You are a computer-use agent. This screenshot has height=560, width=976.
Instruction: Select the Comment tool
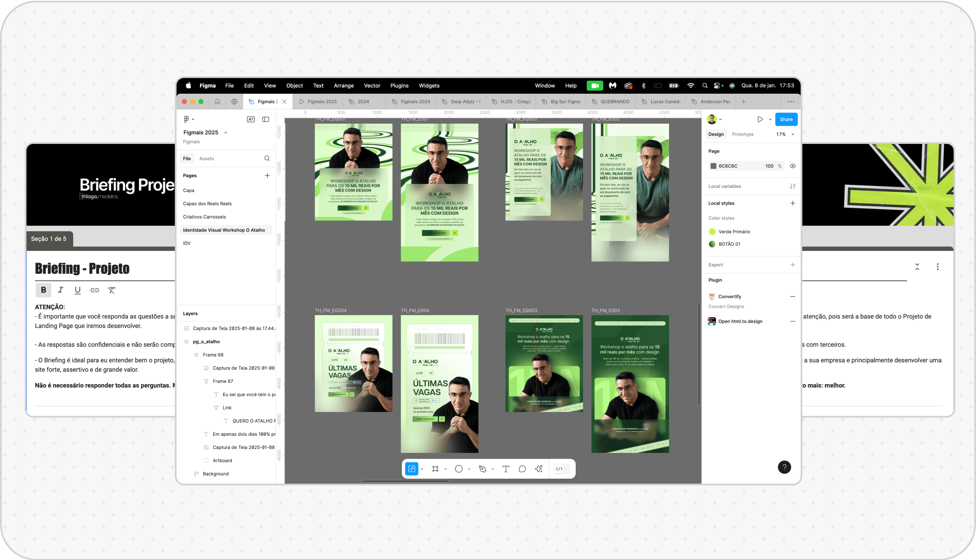click(x=522, y=469)
